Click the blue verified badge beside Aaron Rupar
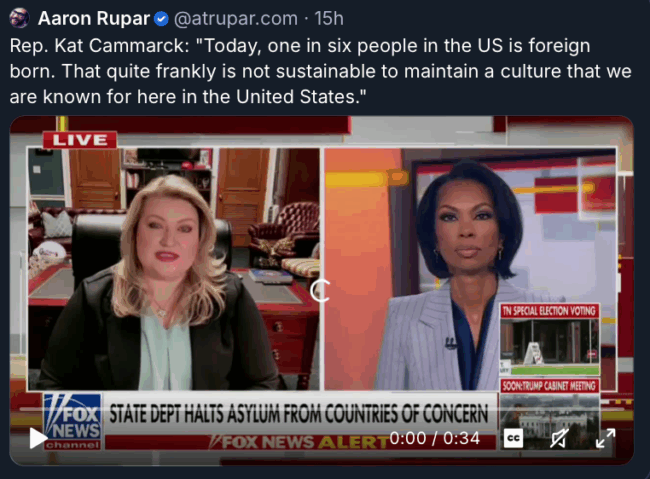 tap(161, 19)
